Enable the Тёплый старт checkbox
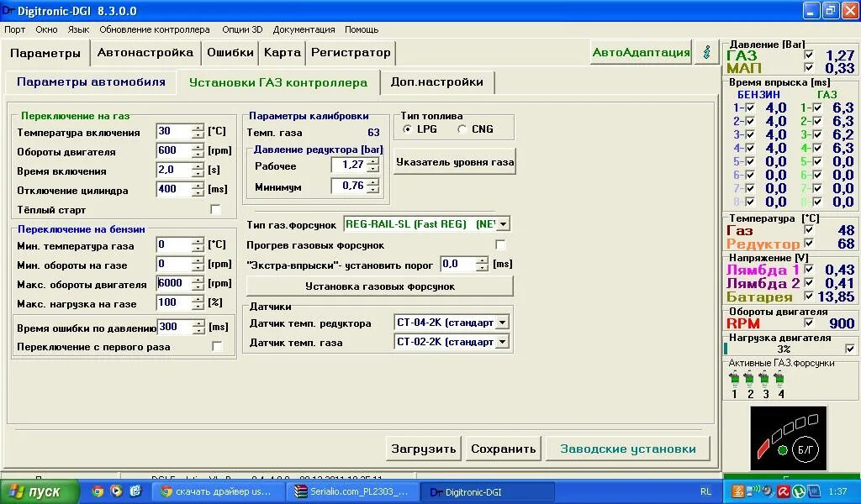861x504 pixels. [x=216, y=209]
